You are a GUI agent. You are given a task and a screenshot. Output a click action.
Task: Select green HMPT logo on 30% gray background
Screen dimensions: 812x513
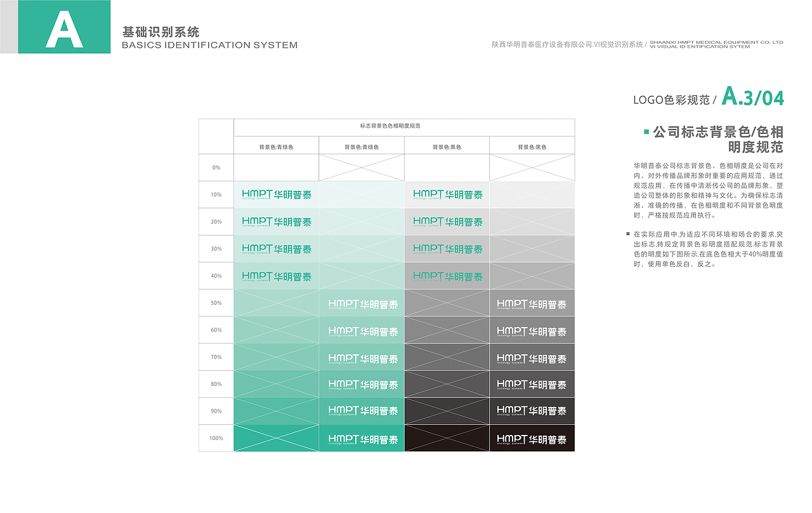448,249
